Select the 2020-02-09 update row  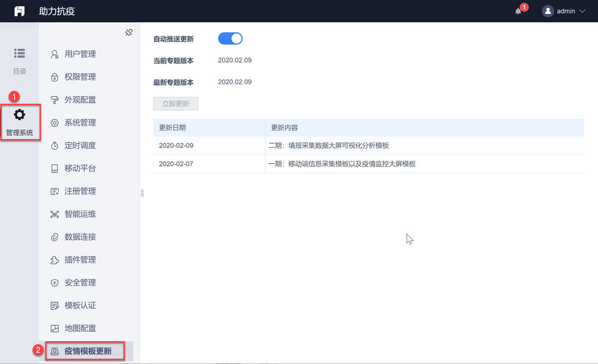368,145
